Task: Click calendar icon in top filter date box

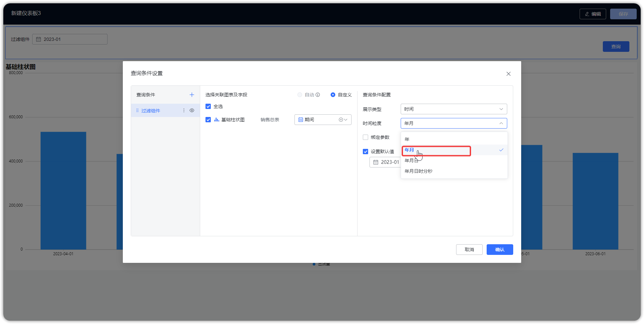Action: pos(39,39)
